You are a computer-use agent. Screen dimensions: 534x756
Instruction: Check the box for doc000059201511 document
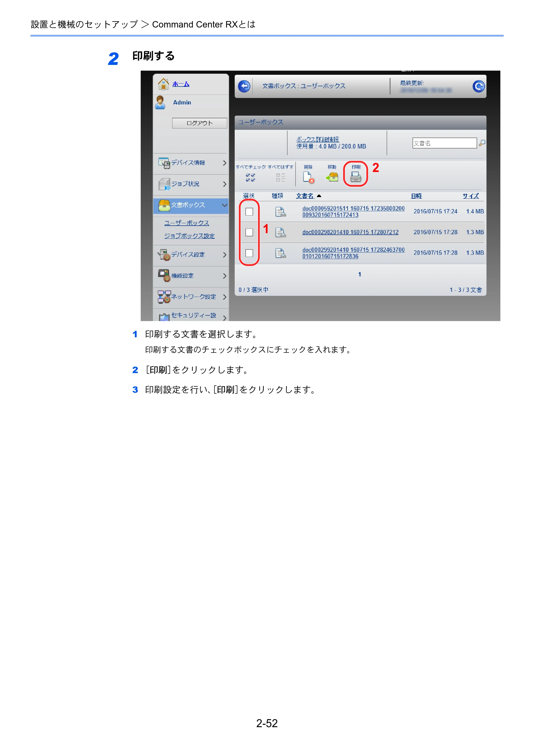(249, 212)
